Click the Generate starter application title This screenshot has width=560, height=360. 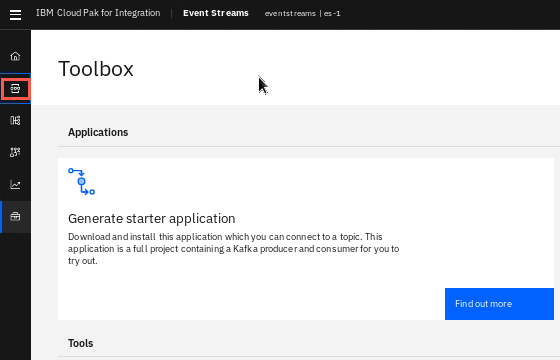pyautogui.click(x=152, y=219)
